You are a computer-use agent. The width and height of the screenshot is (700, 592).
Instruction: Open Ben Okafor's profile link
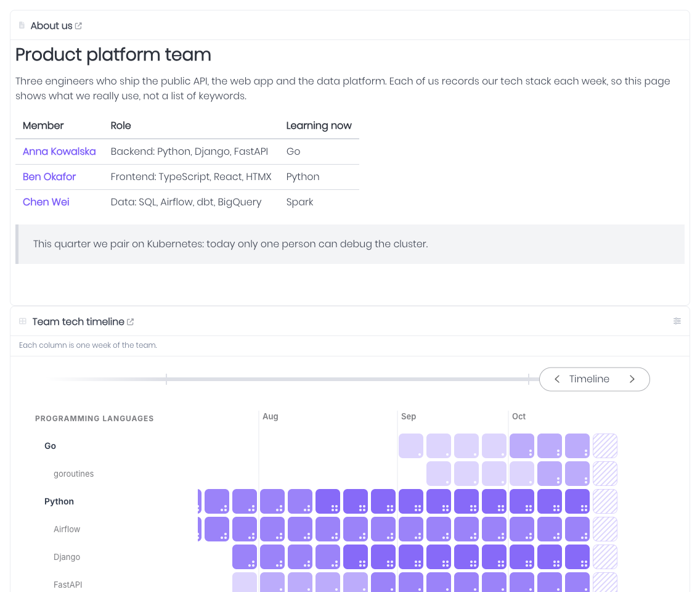click(x=49, y=176)
